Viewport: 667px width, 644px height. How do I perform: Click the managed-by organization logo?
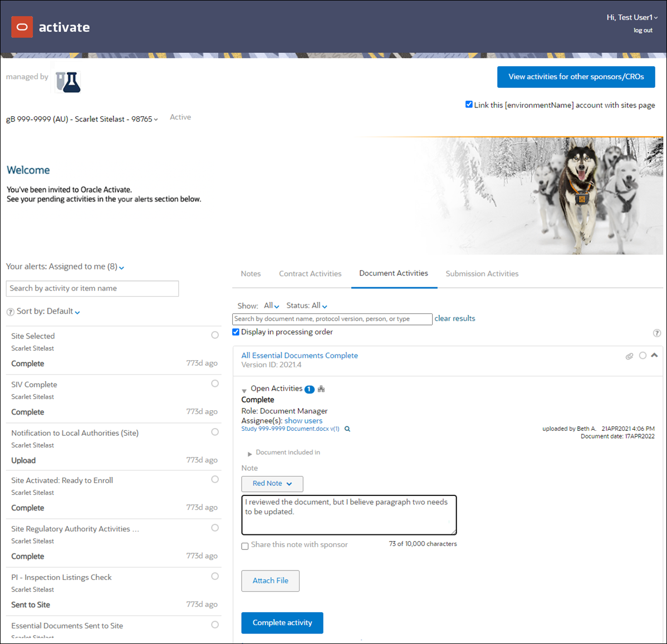pyautogui.click(x=67, y=81)
